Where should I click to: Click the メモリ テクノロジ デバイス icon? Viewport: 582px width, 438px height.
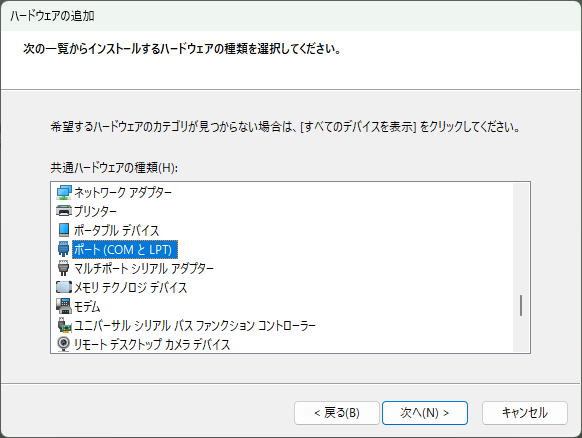tap(63, 287)
